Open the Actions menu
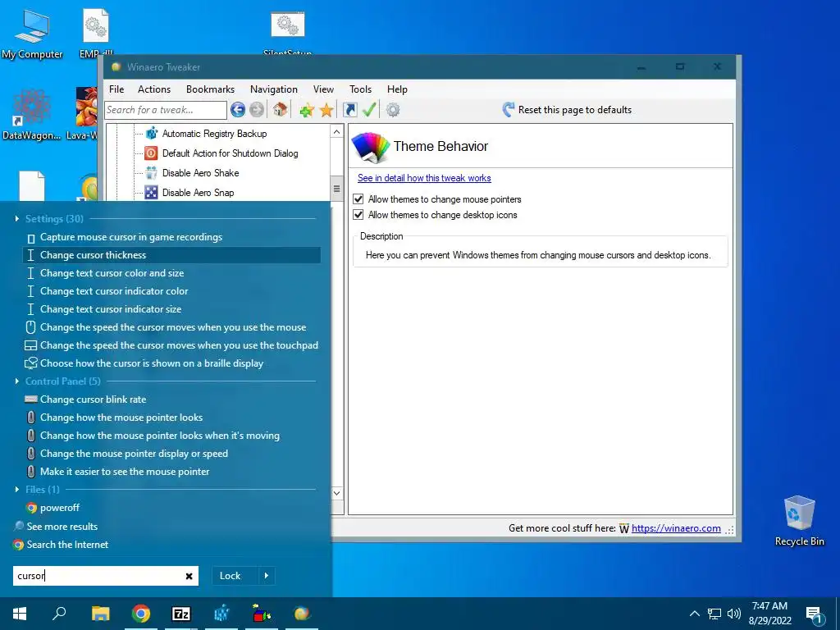Image resolution: width=840 pixels, height=630 pixels. [154, 89]
